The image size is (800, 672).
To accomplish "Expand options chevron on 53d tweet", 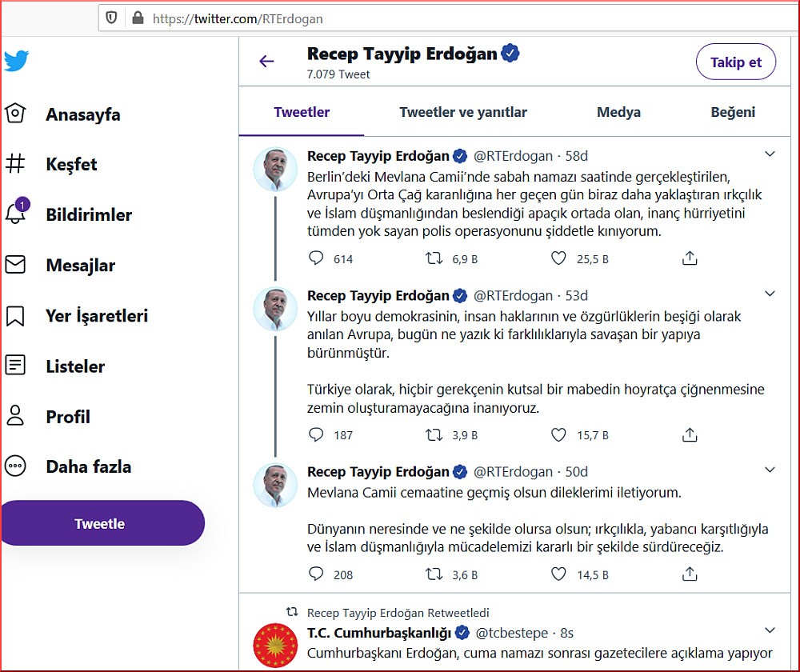I will pyautogui.click(x=770, y=294).
